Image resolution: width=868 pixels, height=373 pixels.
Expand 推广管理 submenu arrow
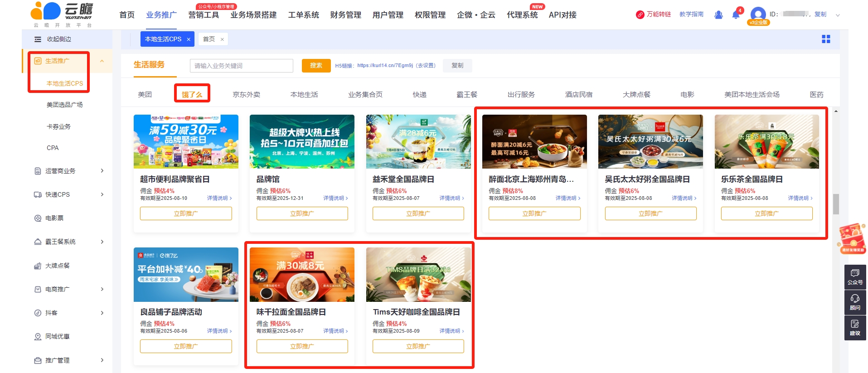[102, 360]
